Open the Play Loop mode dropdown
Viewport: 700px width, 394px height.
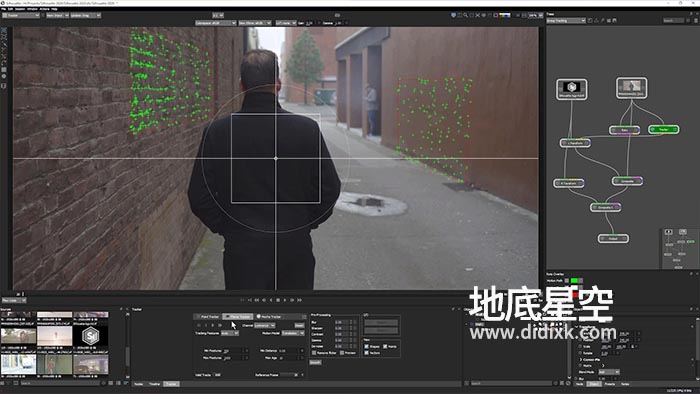coord(14,300)
